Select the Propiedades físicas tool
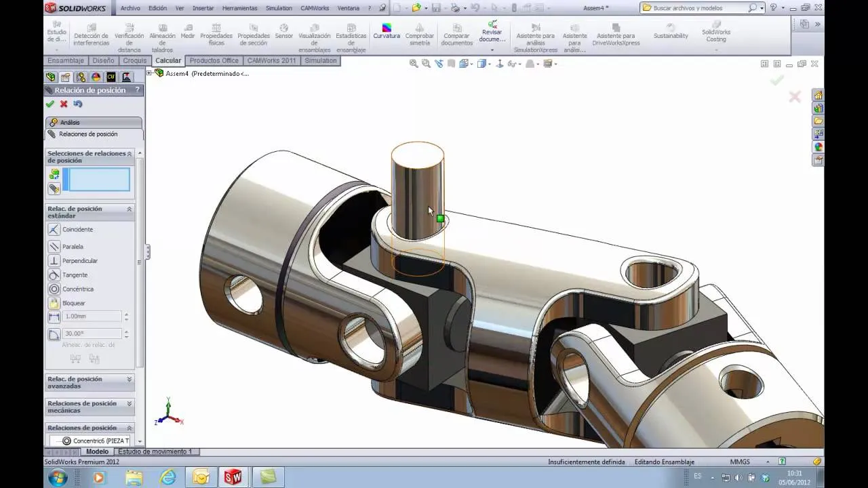The image size is (868, 488). point(216,34)
